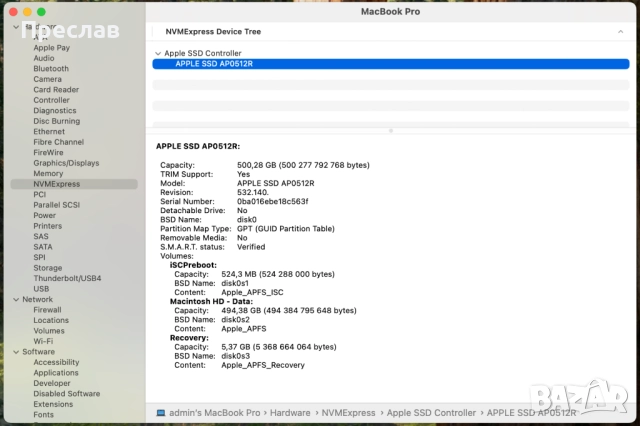Click the GPT (GUID Partition Table) value
Viewport: 640px width, 426px height.
click(286, 229)
